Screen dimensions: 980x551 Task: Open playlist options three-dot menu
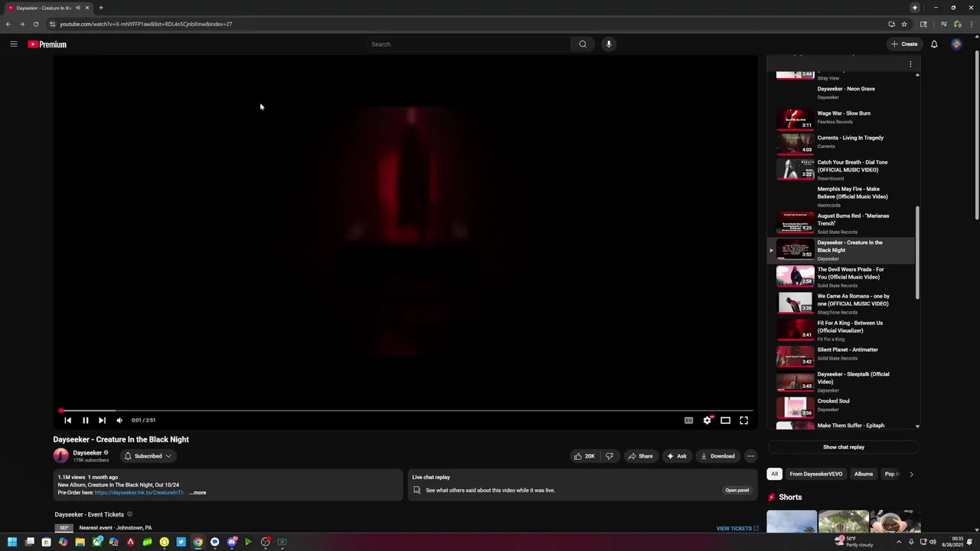910,64
